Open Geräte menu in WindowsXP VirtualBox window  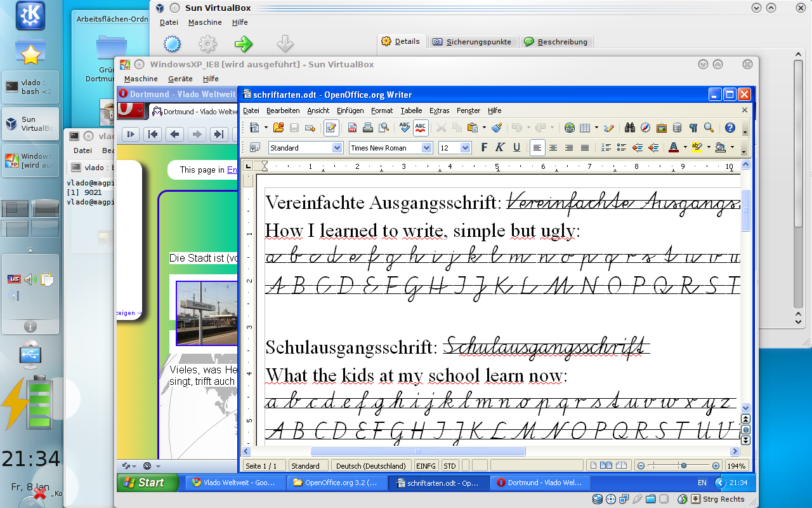[180, 79]
